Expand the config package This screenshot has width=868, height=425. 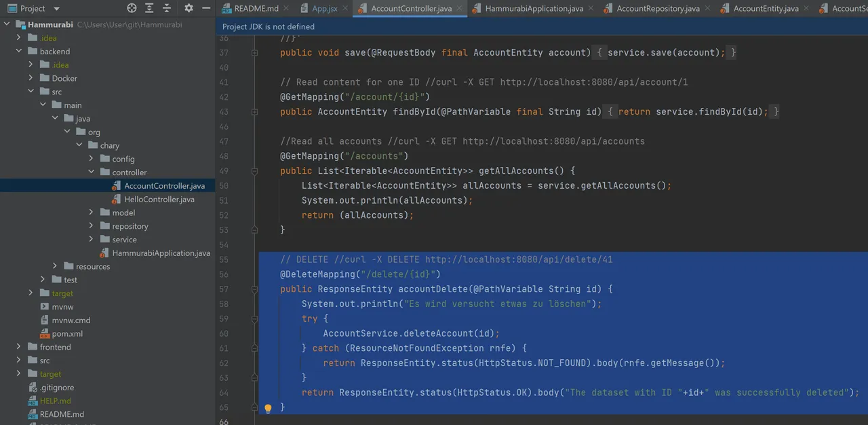pyautogui.click(x=92, y=159)
